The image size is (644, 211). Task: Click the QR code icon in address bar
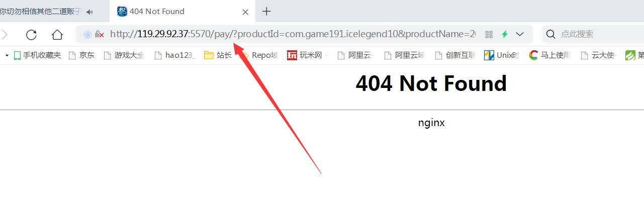[x=489, y=34]
